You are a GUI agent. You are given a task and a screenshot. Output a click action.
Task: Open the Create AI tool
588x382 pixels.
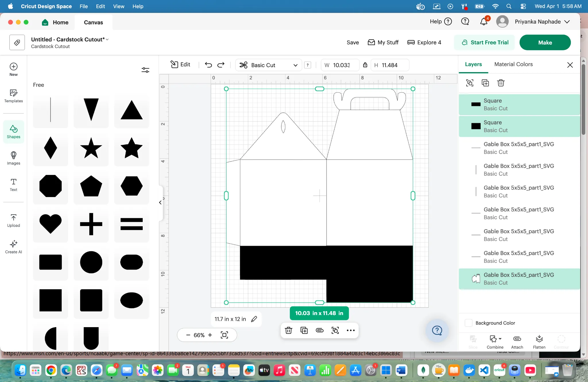click(x=13, y=247)
